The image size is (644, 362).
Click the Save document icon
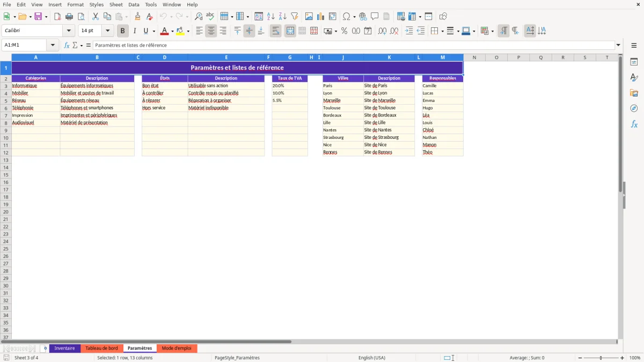tap(38, 17)
